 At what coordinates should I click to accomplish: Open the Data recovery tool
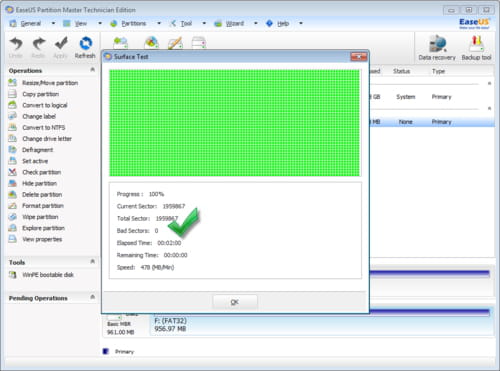[x=437, y=48]
